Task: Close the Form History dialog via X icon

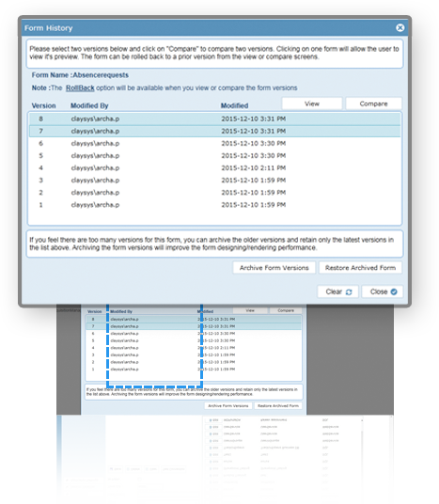Action: coord(400,28)
